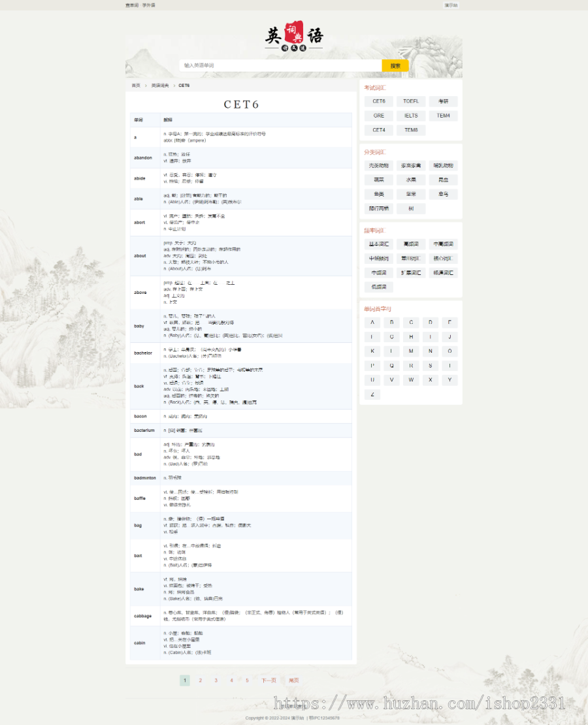Image resolution: width=588 pixels, height=725 pixels.
Task: Select the CET4 exam vocabulary tag
Action: [x=379, y=130]
